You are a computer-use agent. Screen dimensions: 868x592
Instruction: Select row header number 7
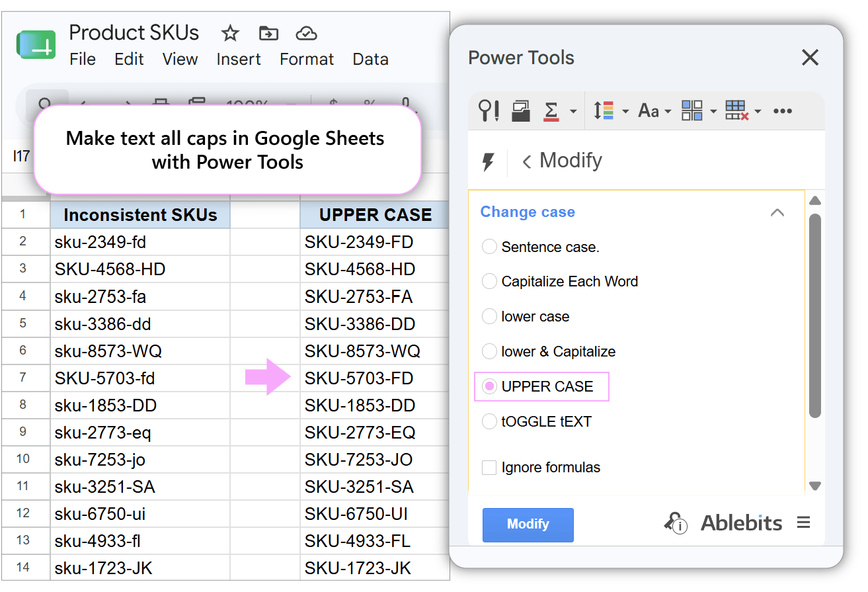coord(25,378)
